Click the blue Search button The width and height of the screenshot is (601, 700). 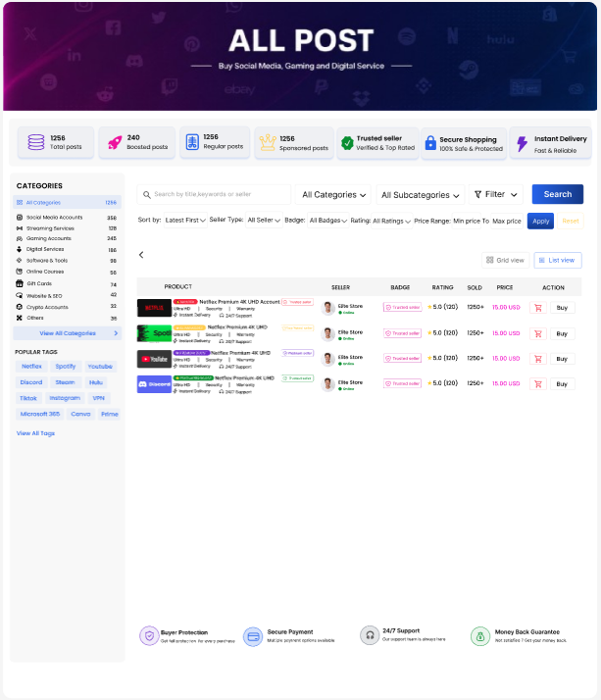(558, 194)
